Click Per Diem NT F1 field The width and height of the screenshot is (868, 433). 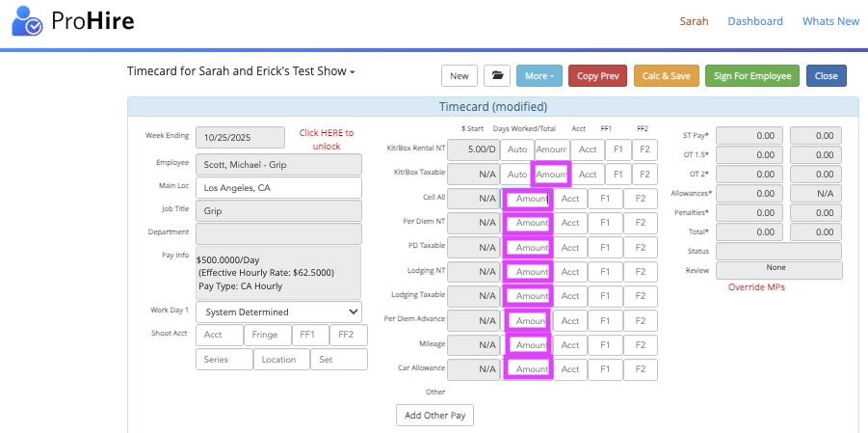pyautogui.click(x=605, y=223)
